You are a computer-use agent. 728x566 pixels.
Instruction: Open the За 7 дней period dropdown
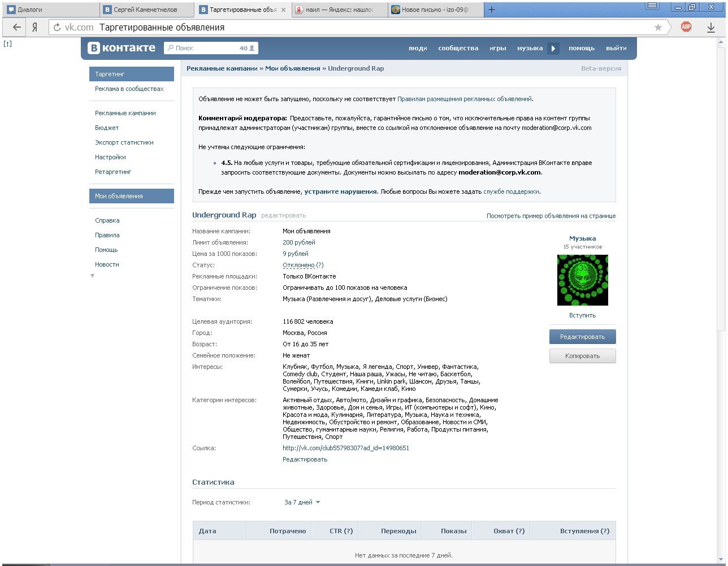point(302,502)
